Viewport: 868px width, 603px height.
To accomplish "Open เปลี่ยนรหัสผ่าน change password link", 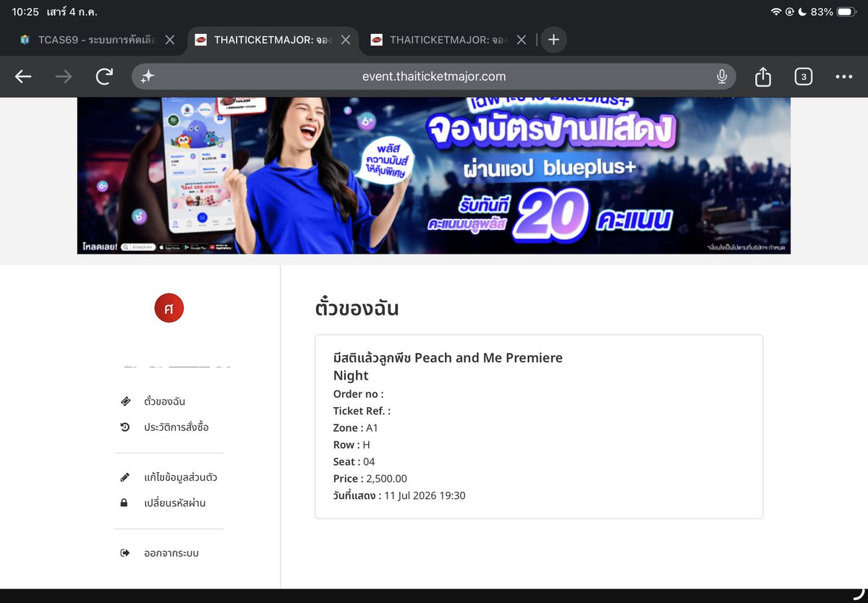I will pos(174,502).
